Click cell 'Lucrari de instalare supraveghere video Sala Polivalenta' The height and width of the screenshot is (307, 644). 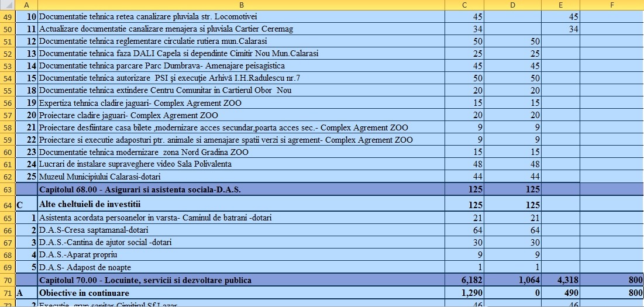[241, 164]
